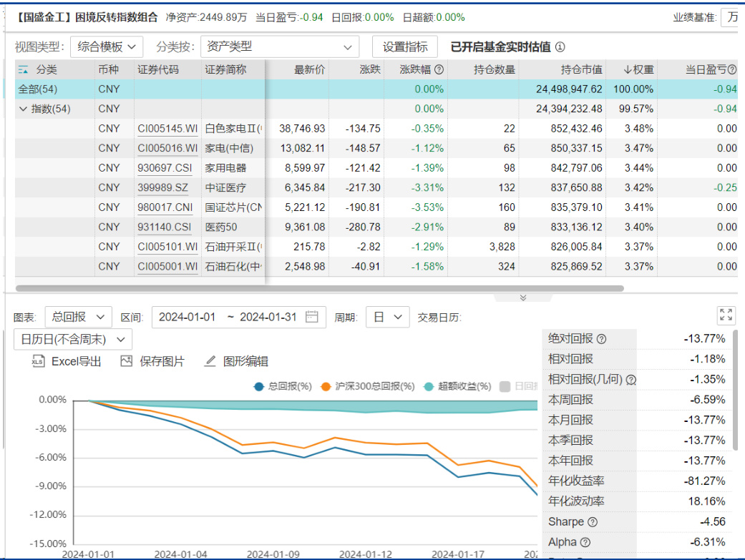
Task: Sort by the 权重 column header
Action: click(638, 70)
